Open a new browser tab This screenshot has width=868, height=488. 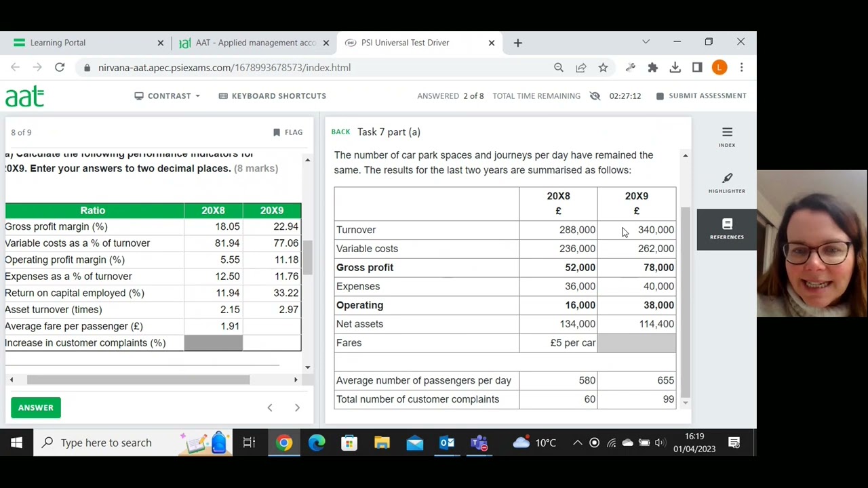tap(517, 43)
